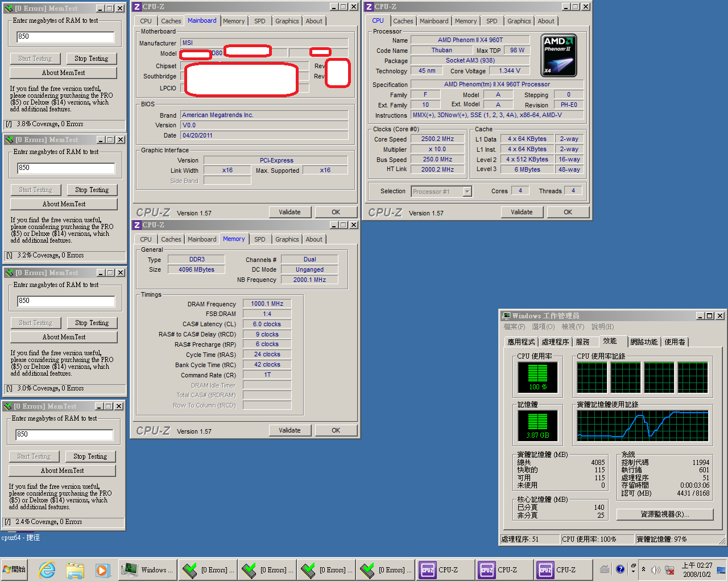This screenshot has width=728, height=582.
Task: Switch to 網路功能 tab in Task Manager
Action: (644, 342)
